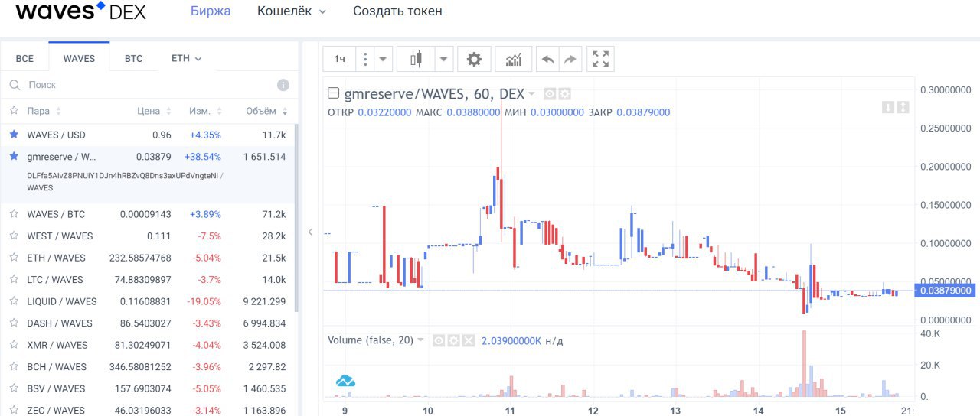Open the Volume indicator settings gear
Viewport: 980px width, 416px height.
pos(453,340)
